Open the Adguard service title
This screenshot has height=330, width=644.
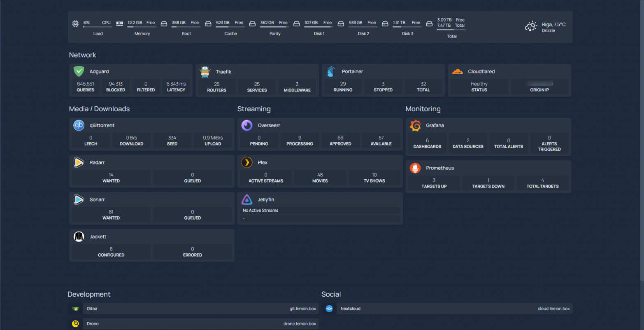pyautogui.click(x=99, y=72)
